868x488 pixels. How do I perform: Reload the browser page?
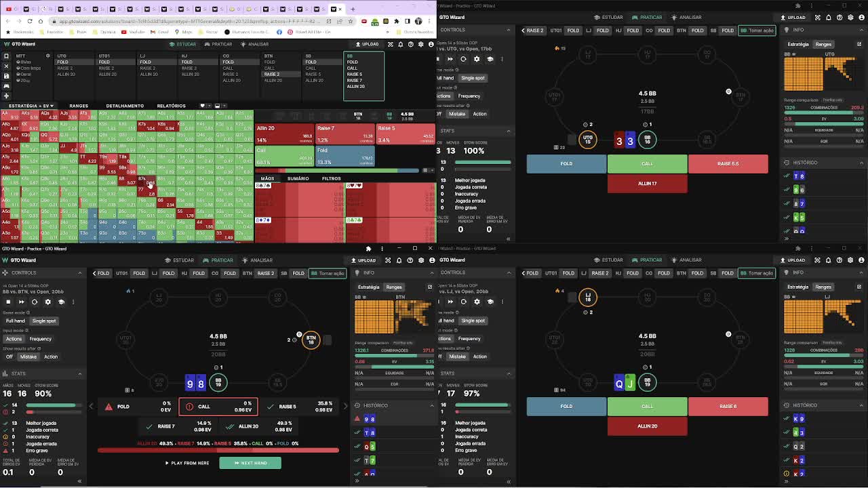pos(28,21)
